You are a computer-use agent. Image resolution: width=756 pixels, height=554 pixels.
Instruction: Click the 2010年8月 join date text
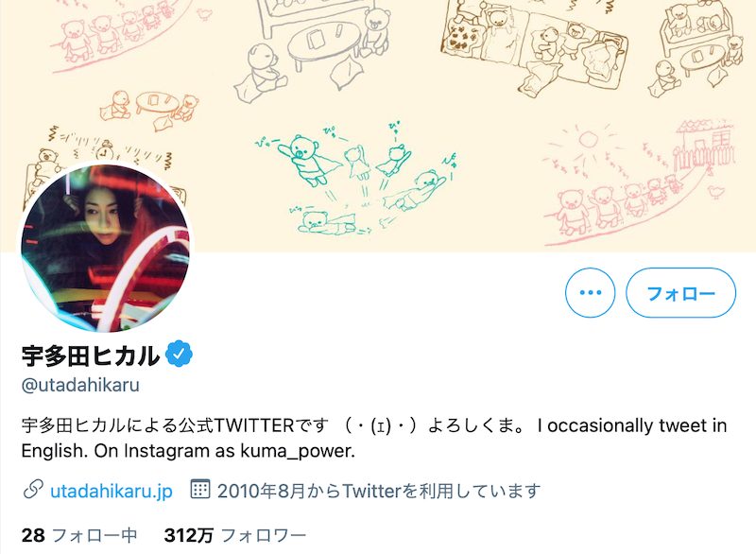pyautogui.click(x=379, y=491)
